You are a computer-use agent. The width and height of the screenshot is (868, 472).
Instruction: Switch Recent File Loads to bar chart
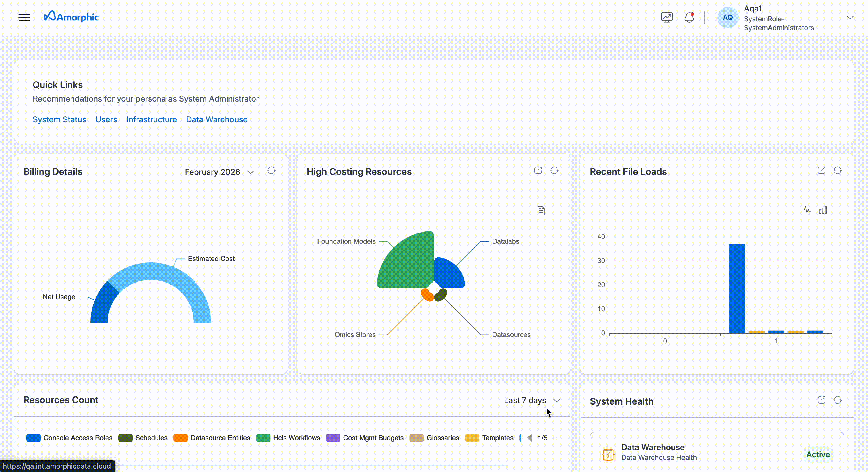pyautogui.click(x=823, y=211)
